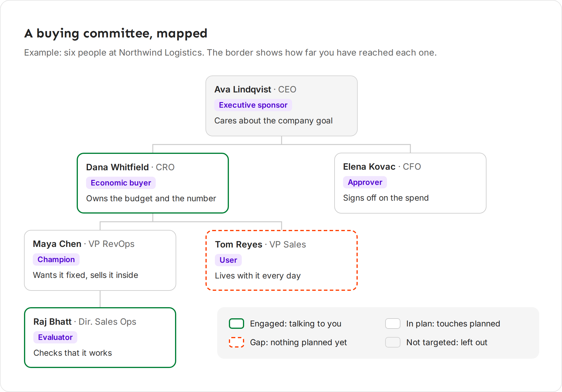This screenshot has height=392, width=562.
Task: Click the name Maya Chen
Action: click(57, 244)
